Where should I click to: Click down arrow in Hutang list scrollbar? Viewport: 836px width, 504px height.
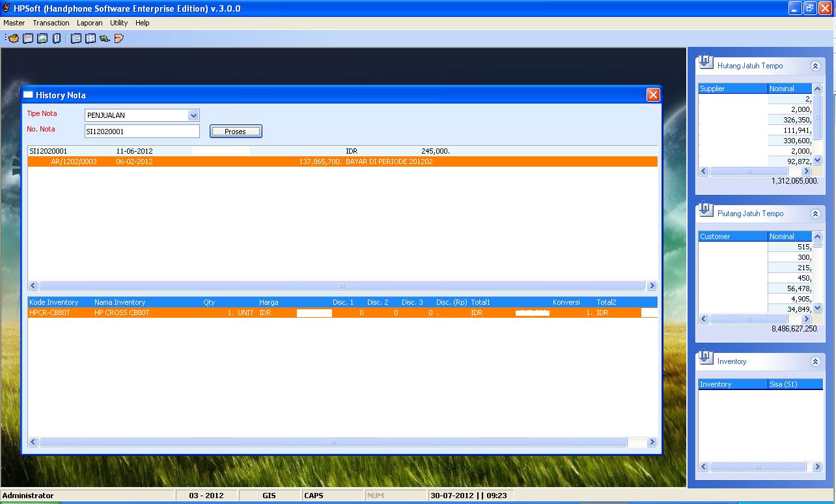pos(818,160)
